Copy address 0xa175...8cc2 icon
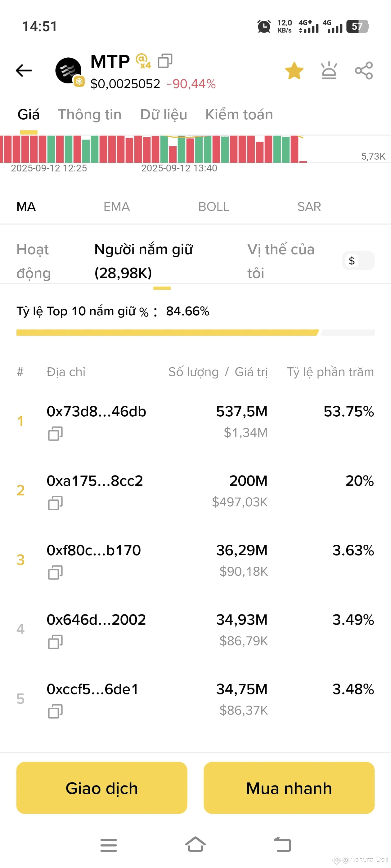 click(x=55, y=503)
